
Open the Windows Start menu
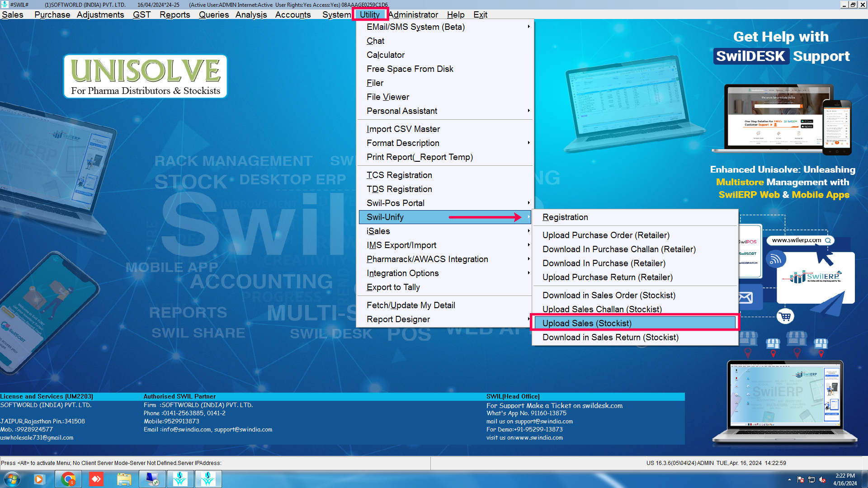click(12, 479)
